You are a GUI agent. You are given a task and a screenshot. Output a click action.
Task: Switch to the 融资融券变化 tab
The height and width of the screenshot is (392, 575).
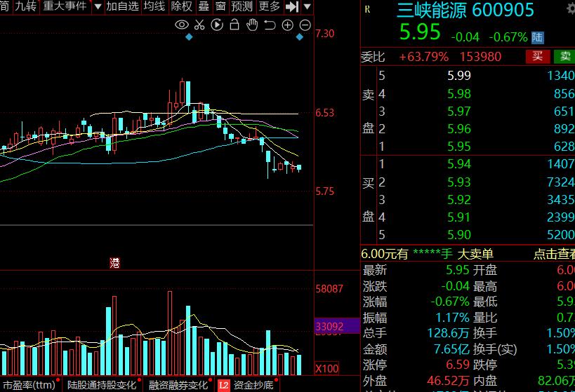tap(178, 385)
